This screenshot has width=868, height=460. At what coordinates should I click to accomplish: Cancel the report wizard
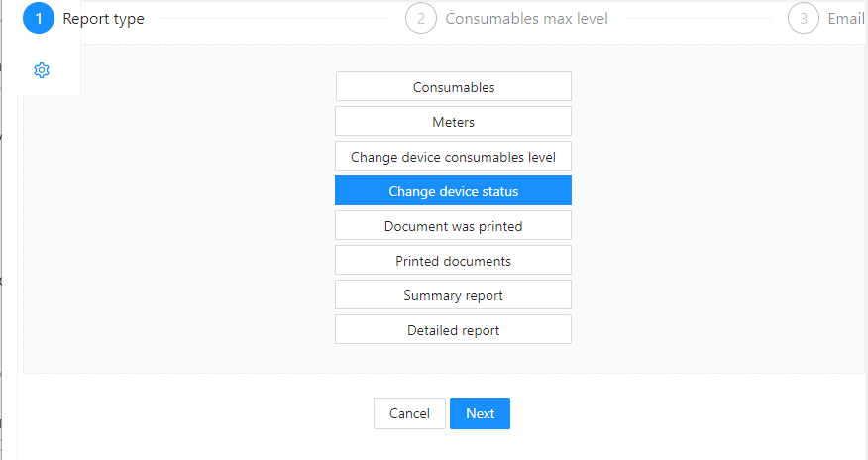[409, 413]
